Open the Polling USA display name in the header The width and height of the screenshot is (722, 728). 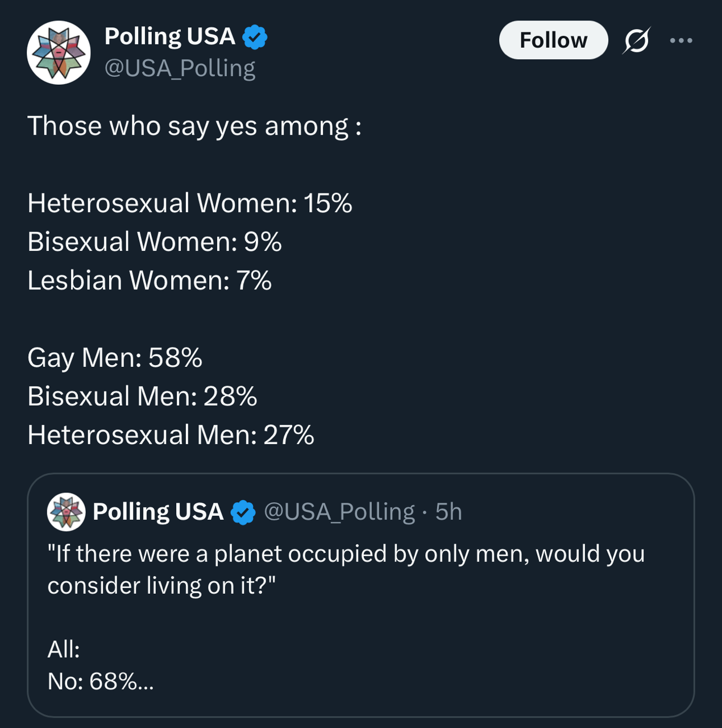(169, 37)
